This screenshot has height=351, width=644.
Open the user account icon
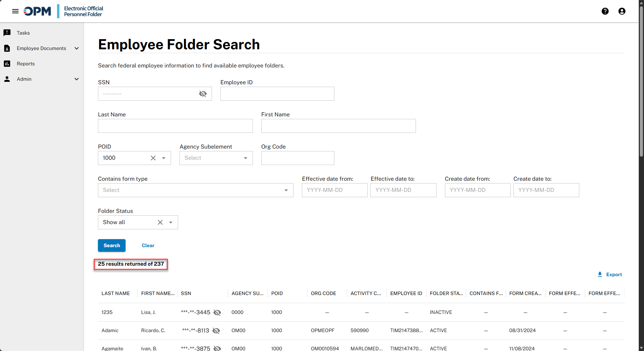622,11
